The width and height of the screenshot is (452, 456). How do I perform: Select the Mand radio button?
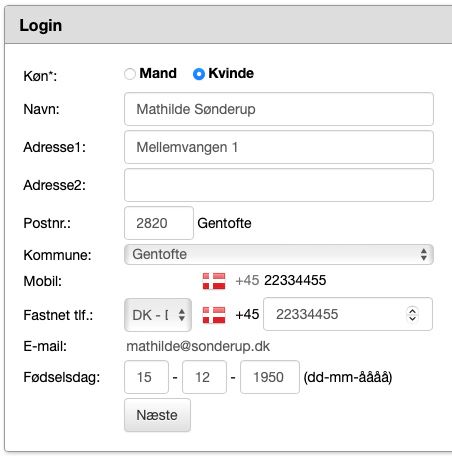click(130, 74)
